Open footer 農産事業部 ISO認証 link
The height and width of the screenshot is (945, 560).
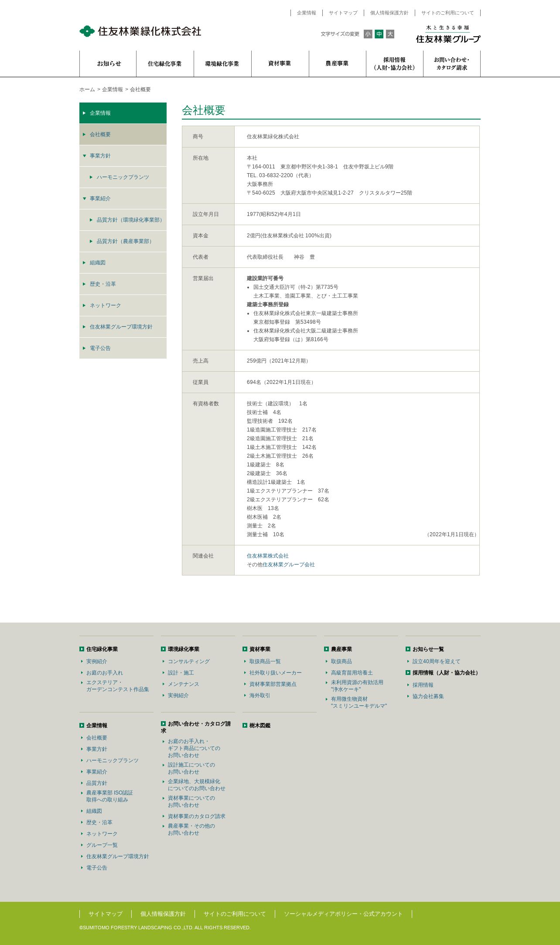pyautogui.click(x=110, y=796)
